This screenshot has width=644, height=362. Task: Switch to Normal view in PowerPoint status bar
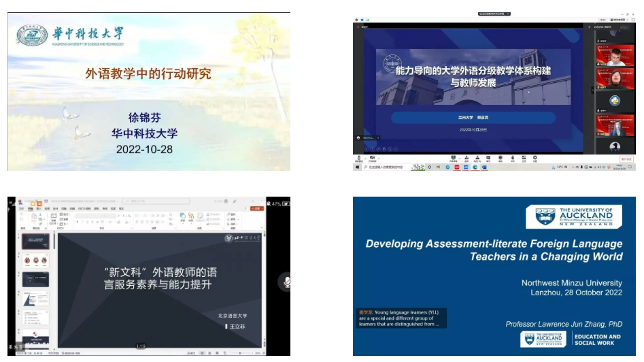[202, 353]
